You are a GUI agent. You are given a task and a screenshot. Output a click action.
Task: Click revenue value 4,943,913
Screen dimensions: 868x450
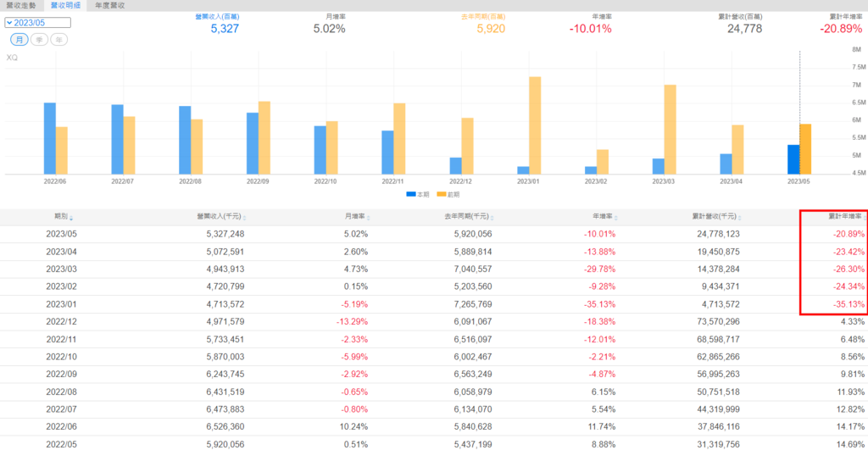[x=225, y=269]
